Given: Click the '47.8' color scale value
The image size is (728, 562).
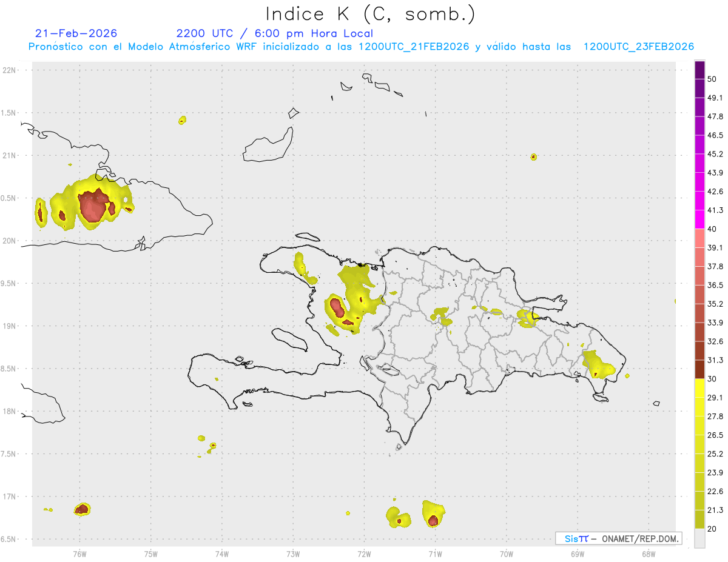Looking at the screenshot, I should point(715,116).
